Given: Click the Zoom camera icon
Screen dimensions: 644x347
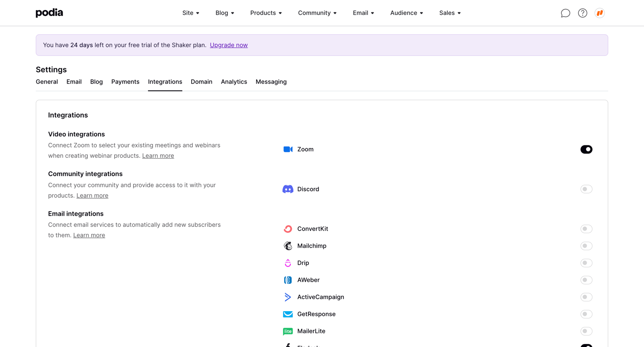Looking at the screenshot, I should pyautogui.click(x=288, y=149).
